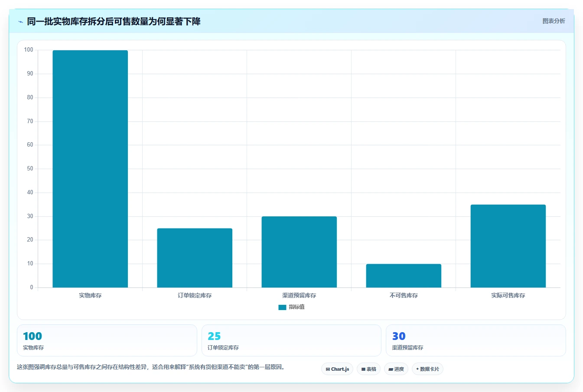Open the 25 订单锁定库存 data card
The height and width of the screenshot is (392, 583).
pyautogui.click(x=291, y=340)
